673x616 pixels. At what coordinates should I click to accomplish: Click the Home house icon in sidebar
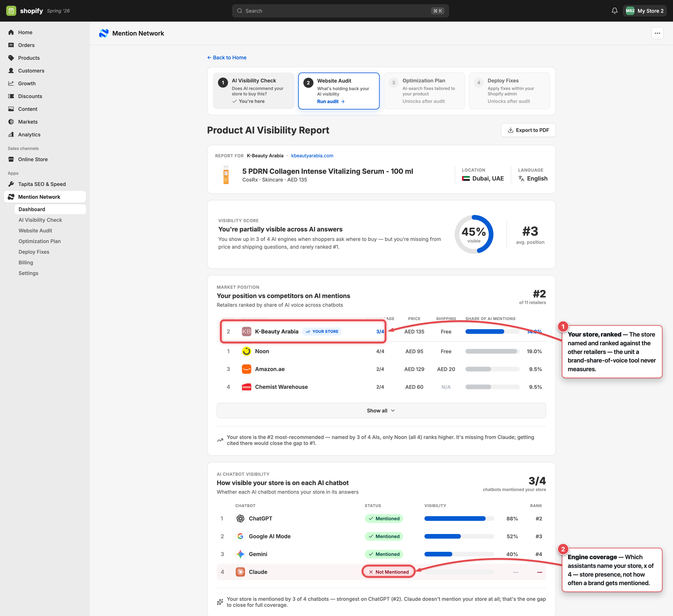tap(11, 32)
